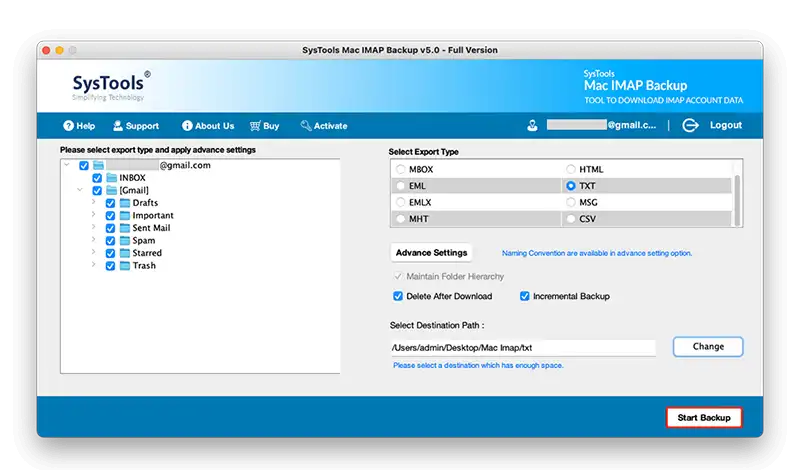Click the destination path input field
The image size is (800, 470).
coord(523,348)
